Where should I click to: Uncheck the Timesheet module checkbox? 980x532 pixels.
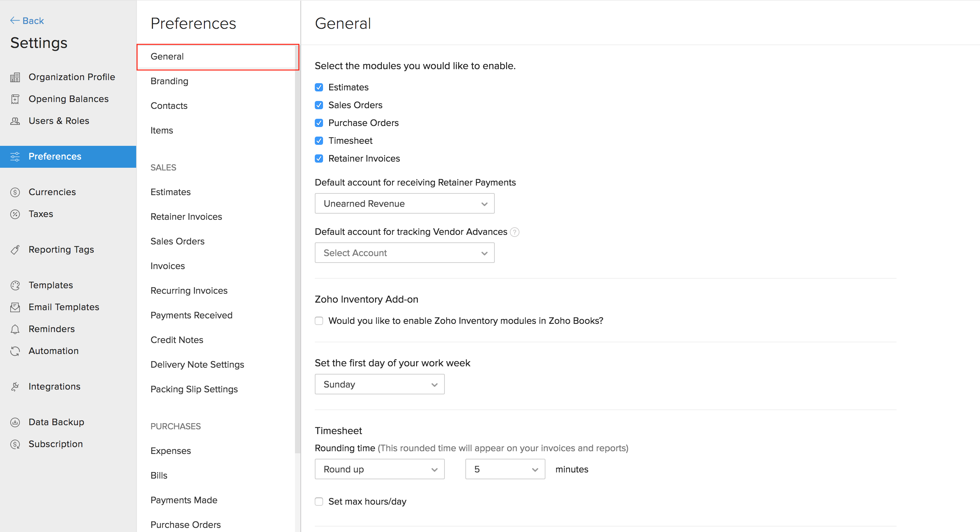319,141
